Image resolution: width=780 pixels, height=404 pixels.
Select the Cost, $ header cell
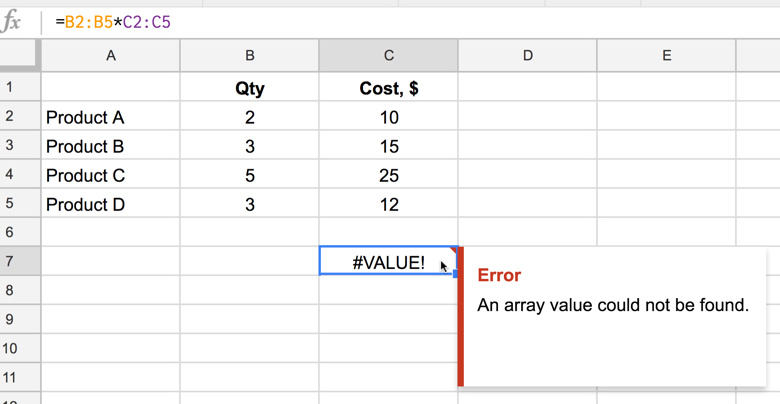[x=388, y=88]
